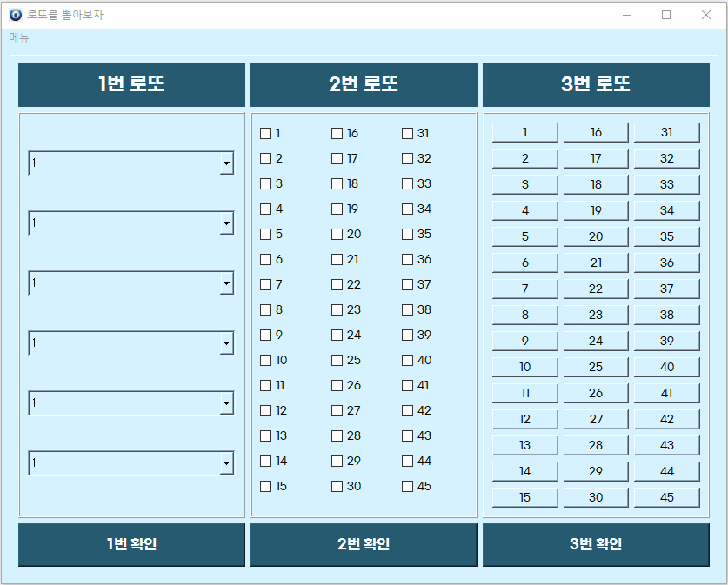Tick checkbox number 36

tap(407, 260)
